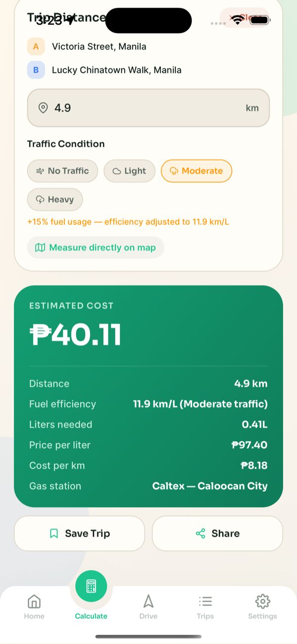
Task: Tap the Trips list icon
Action: coord(205,601)
